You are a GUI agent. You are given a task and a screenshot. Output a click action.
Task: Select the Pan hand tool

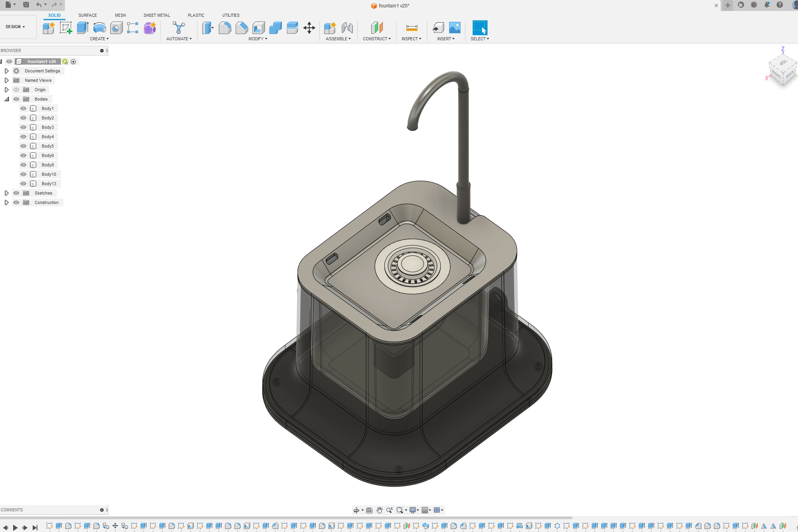pyautogui.click(x=379, y=510)
